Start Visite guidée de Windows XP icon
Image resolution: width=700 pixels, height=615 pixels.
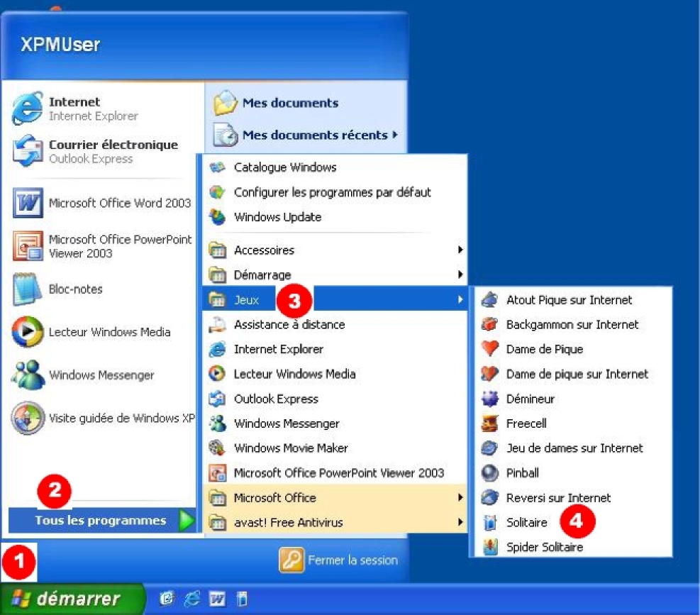28,418
